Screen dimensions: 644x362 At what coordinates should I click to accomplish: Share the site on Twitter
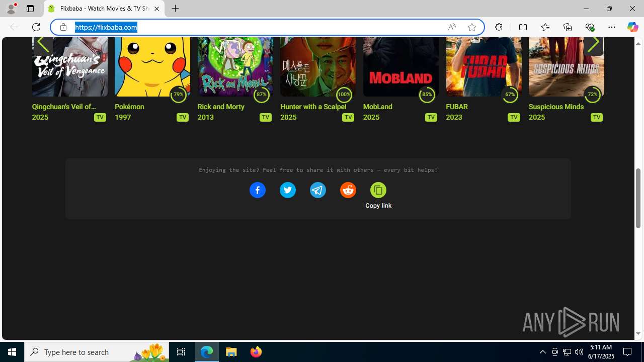coord(288,190)
